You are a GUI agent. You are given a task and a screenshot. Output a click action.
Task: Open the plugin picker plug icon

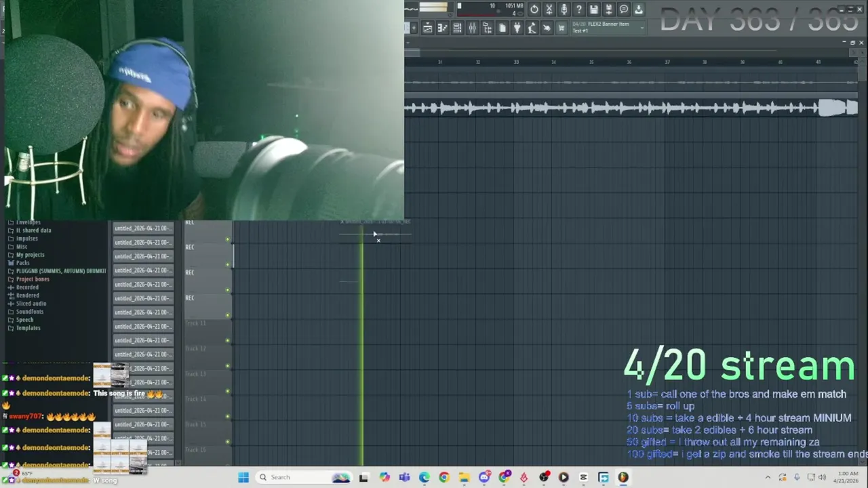[517, 28]
